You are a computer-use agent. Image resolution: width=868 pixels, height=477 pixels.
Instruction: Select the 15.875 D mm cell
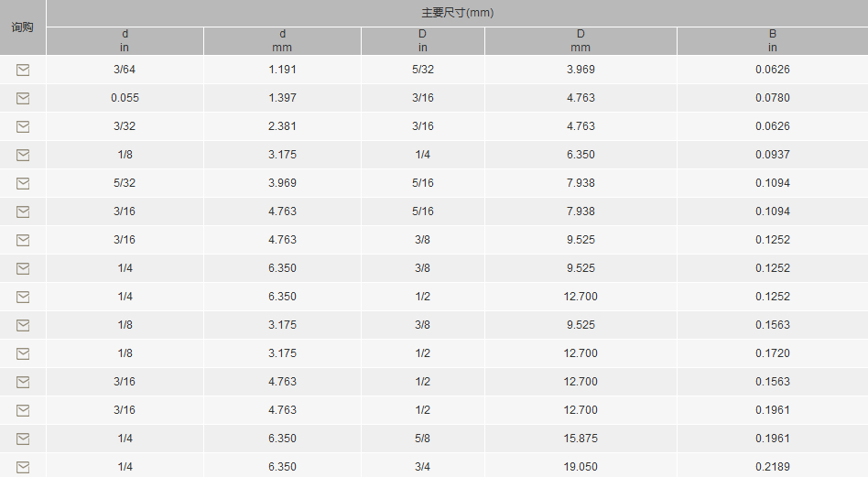pyautogui.click(x=580, y=439)
